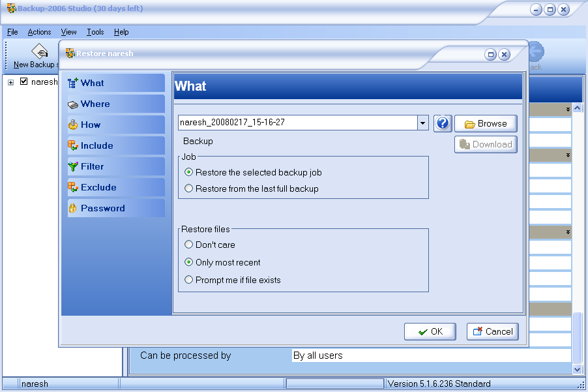Click the Cancel button
Screen dimensions: 588x392
tap(493, 331)
